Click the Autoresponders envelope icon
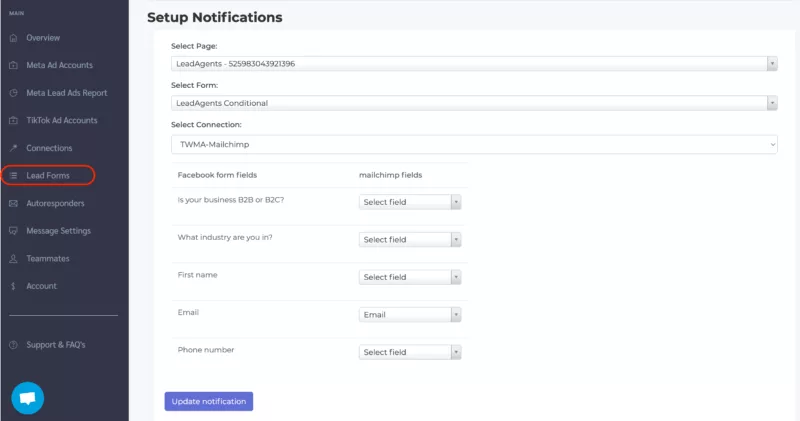The height and width of the screenshot is (421, 800). [x=13, y=203]
